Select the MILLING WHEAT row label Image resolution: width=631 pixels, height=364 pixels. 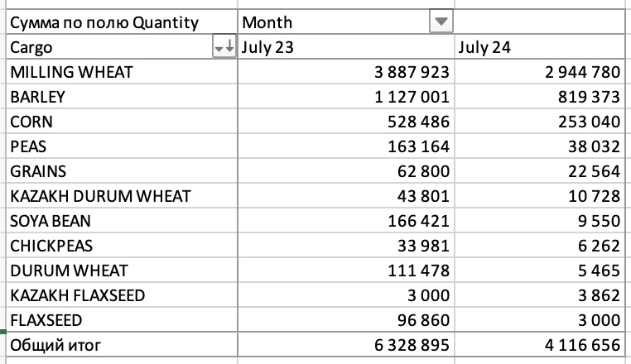tap(71, 73)
